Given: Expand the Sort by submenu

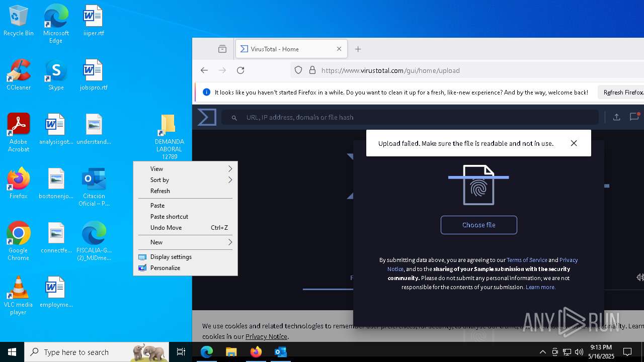Looking at the screenshot, I should click(185, 180).
